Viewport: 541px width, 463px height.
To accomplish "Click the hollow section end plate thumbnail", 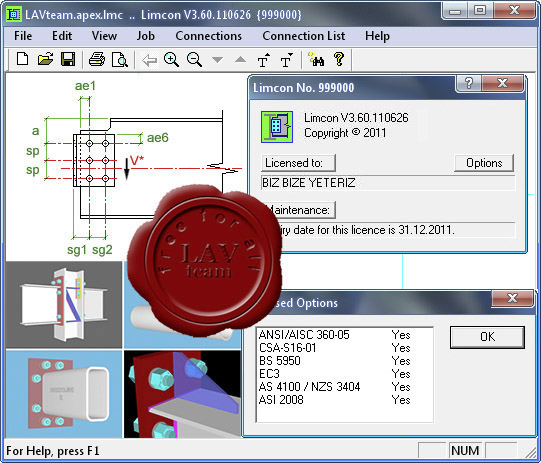I will pos(64,394).
